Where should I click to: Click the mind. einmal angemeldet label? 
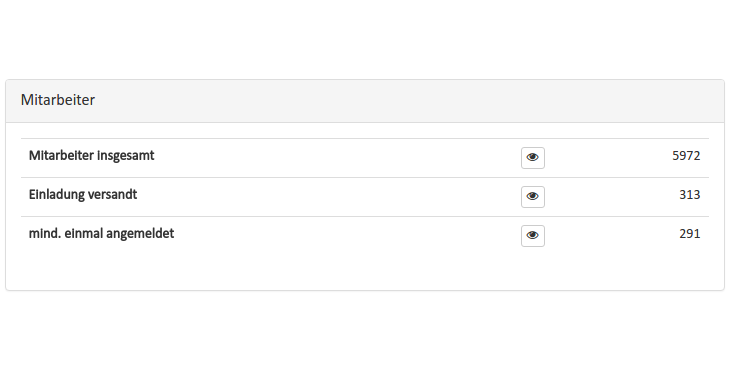click(101, 234)
